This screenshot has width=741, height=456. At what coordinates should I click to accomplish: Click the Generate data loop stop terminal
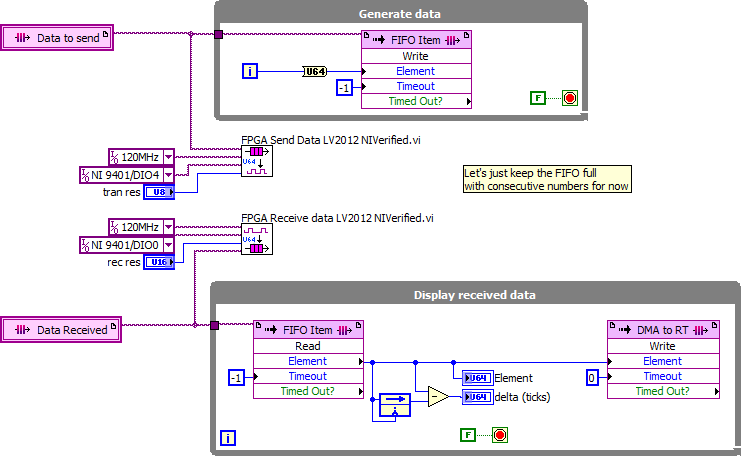click(x=569, y=98)
